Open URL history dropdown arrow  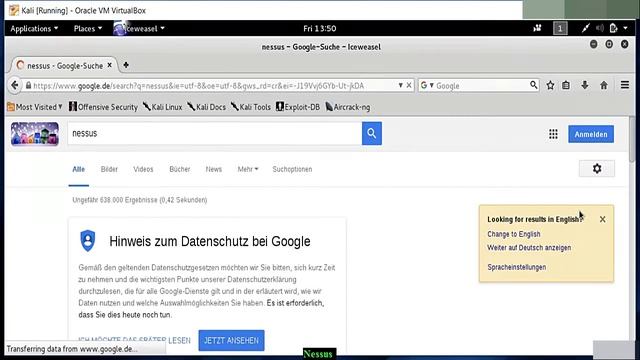[x=400, y=85]
